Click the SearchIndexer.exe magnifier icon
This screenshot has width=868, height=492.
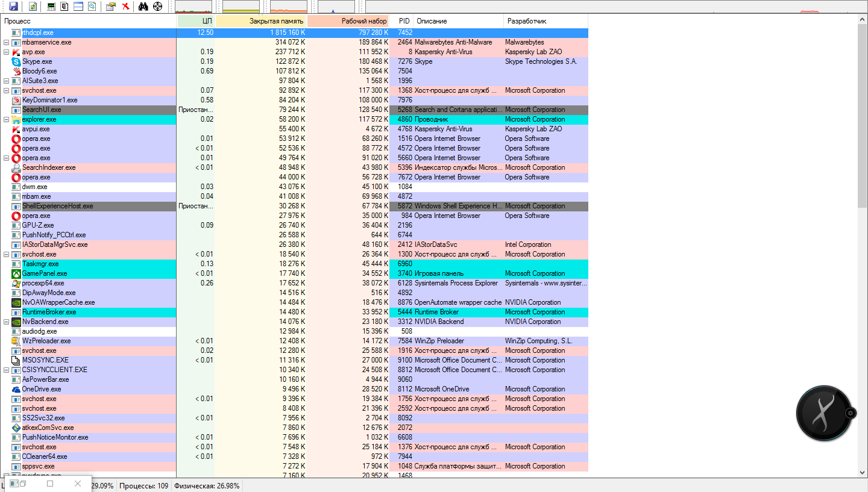click(x=16, y=167)
